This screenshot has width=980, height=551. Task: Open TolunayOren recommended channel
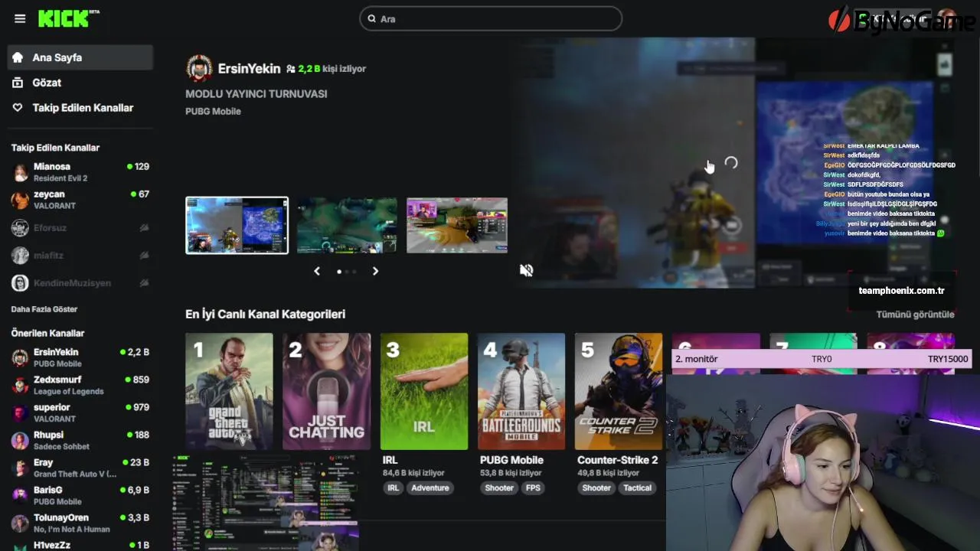tap(80, 523)
